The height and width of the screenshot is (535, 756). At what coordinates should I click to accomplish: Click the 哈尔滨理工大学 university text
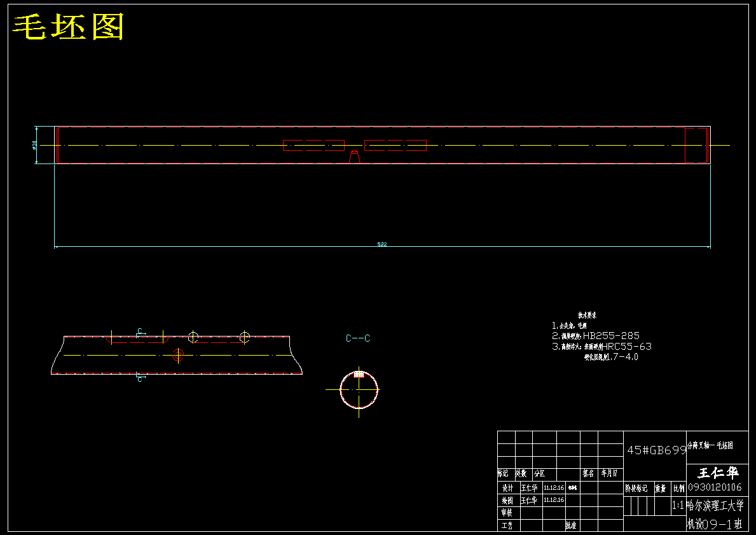pyautogui.click(x=715, y=506)
